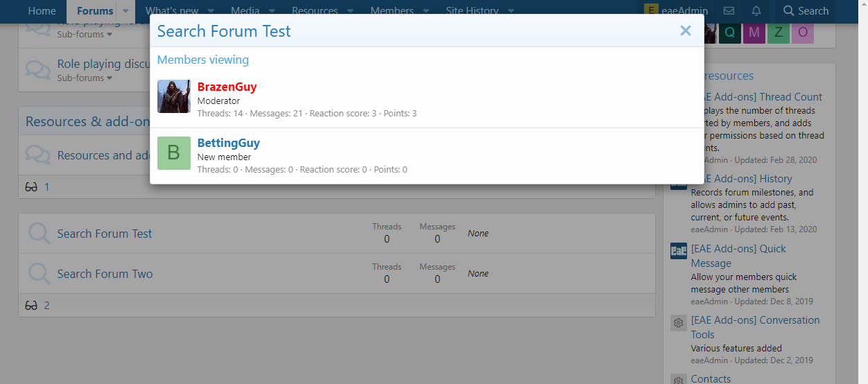Screen dimensions: 868x384
Task: Open BrazenGuy's avatar image
Action: tap(174, 96)
